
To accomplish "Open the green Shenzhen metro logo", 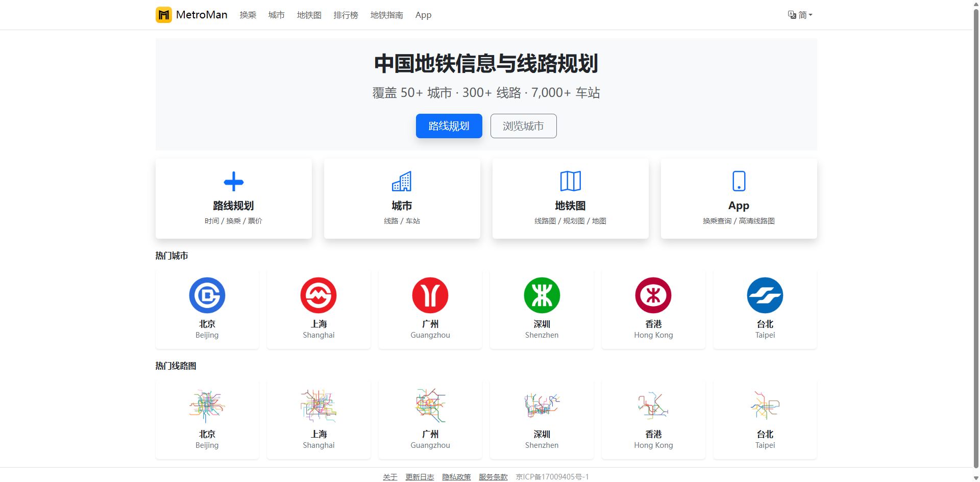I will (x=542, y=295).
